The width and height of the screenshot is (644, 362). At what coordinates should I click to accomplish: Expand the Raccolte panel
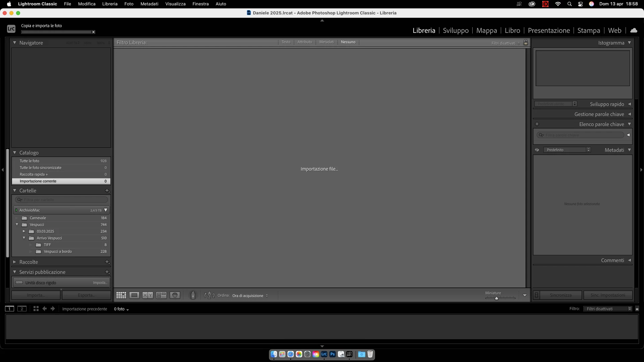click(15, 262)
